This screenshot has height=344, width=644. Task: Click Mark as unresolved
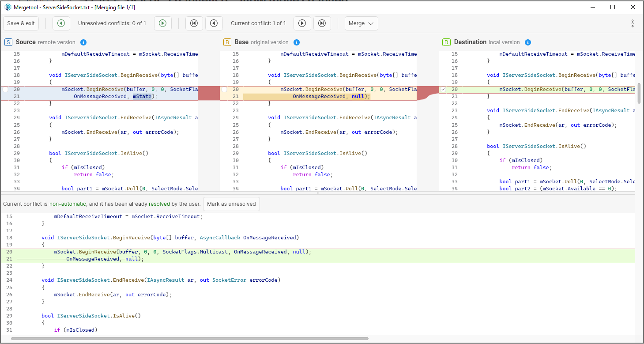click(231, 204)
